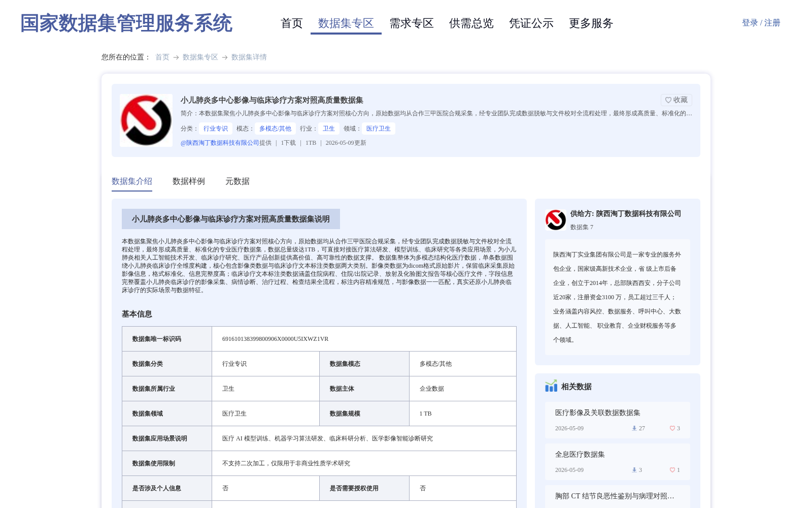The height and width of the screenshot is (508, 812).
Task: Click the 是否涉及个人信息 label cell
Action: click(x=167, y=488)
